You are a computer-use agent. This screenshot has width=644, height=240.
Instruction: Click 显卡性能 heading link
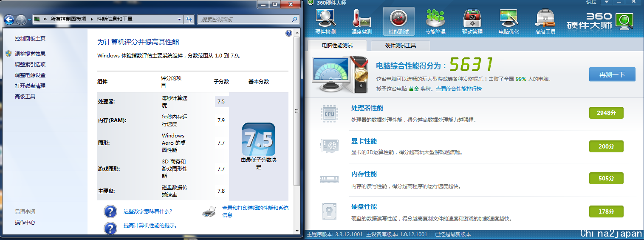[x=364, y=141]
